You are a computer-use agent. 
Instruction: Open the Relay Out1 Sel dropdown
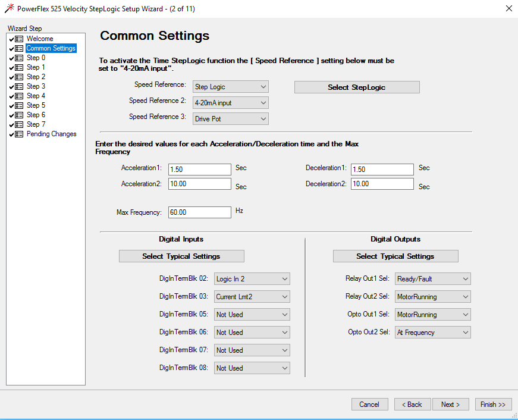(433, 279)
